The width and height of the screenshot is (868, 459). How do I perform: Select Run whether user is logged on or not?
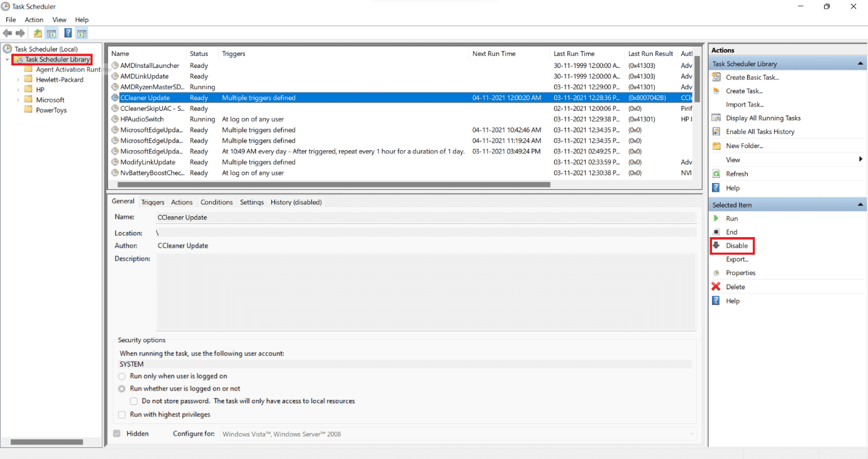click(122, 389)
